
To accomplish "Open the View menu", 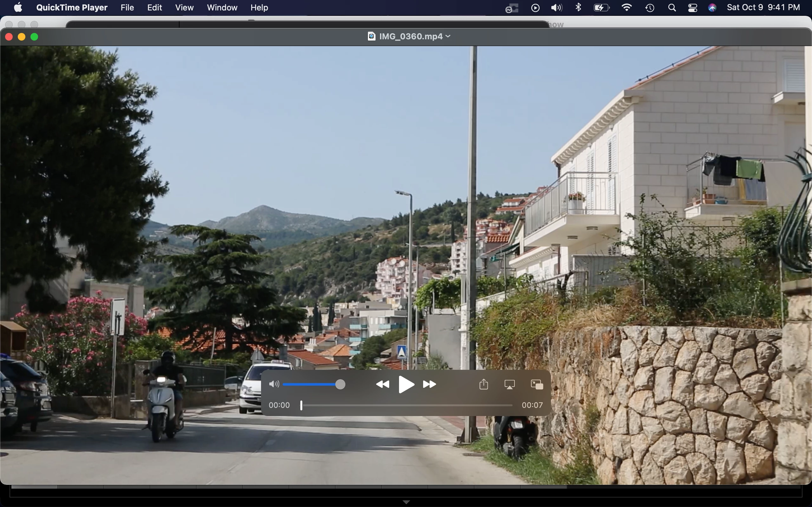I will pyautogui.click(x=184, y=7).
